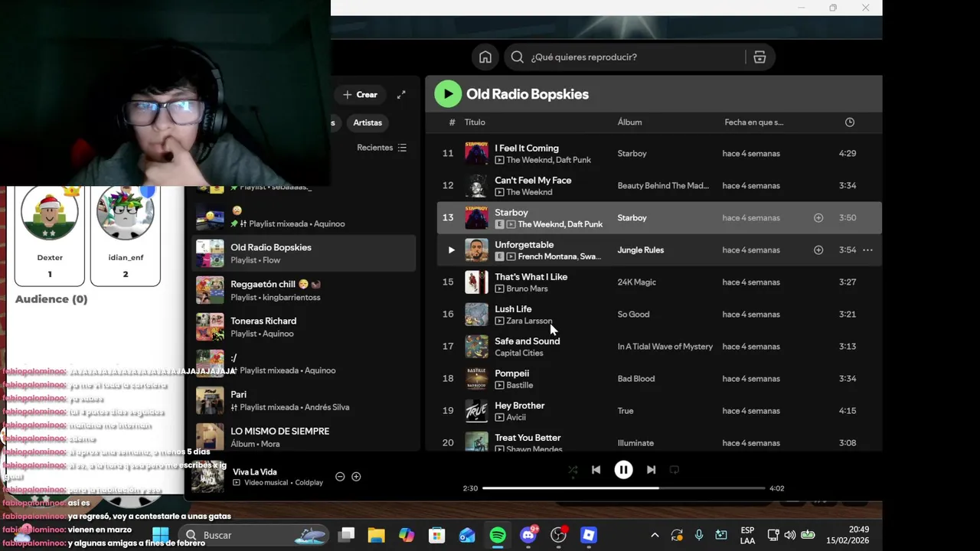The image size is (980, 551).
Task: Pause playback with the pause button
Action: 624,470
